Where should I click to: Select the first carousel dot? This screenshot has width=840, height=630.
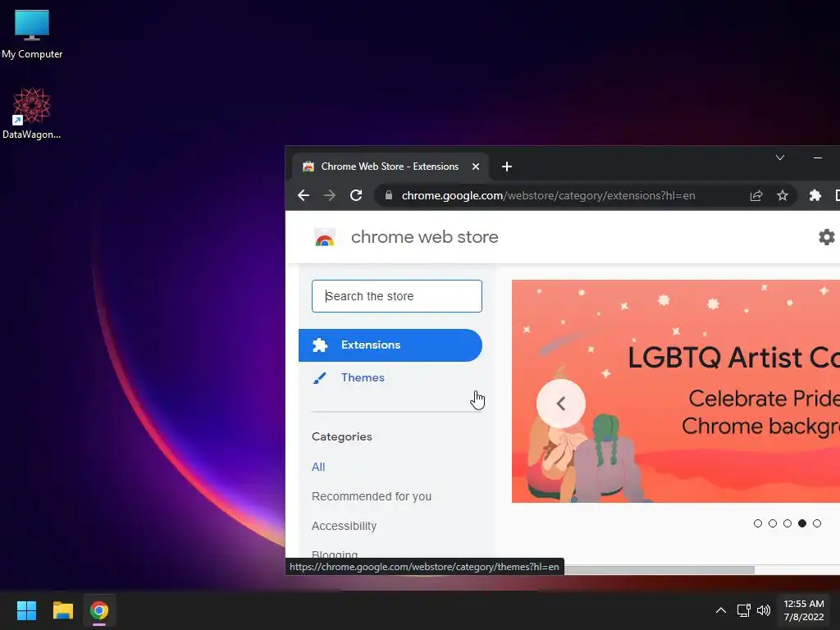(757, 523)
